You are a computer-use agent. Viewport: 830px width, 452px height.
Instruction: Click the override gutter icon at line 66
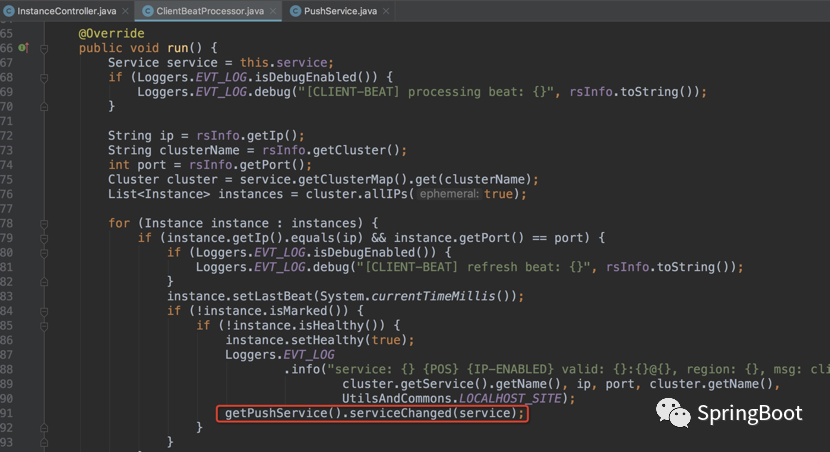point(23,48)
